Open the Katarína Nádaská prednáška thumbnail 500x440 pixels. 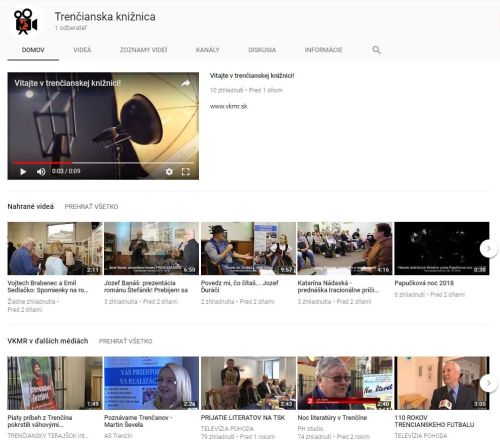click(x=345, y=249)
